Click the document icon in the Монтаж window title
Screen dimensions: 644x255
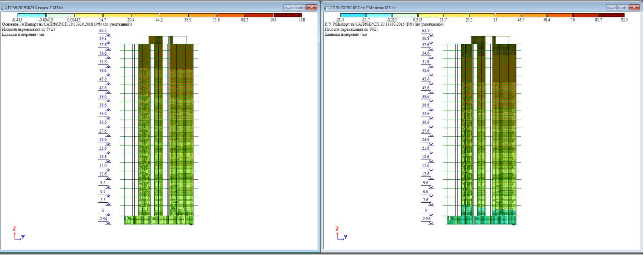(327, 7)
